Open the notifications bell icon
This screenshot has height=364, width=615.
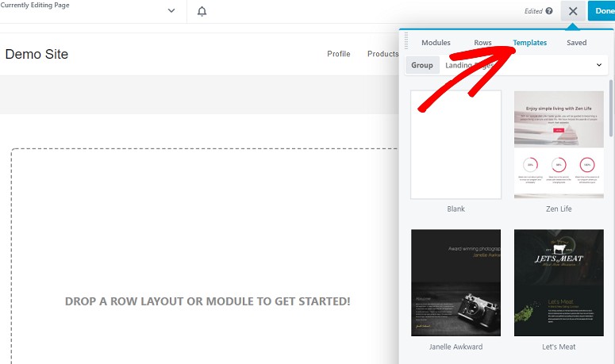[202, 11]
